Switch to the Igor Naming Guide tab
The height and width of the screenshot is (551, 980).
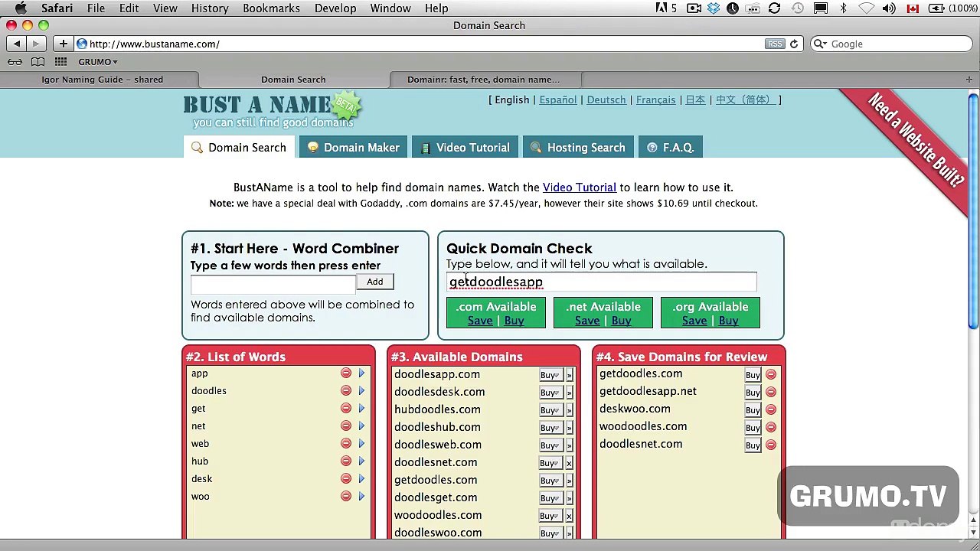click(102, 80)
